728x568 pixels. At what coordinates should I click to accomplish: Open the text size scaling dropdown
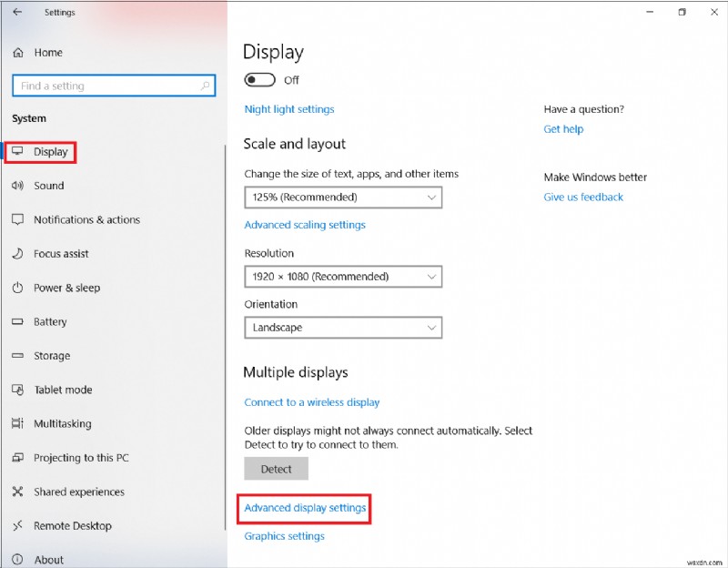click(343, 198)
